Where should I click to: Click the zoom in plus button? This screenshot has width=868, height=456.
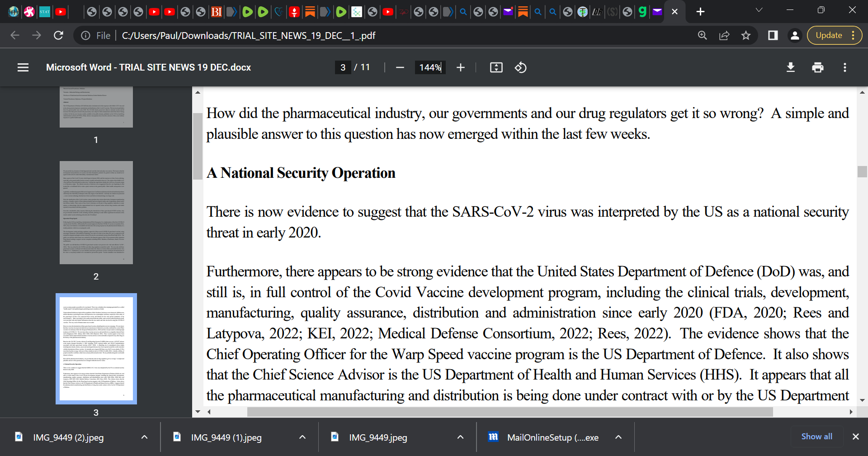point(461,67)
